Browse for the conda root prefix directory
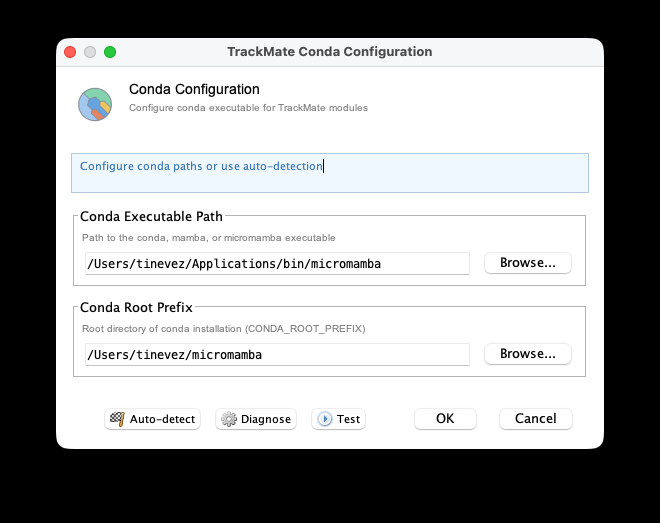 pos(527,354)
